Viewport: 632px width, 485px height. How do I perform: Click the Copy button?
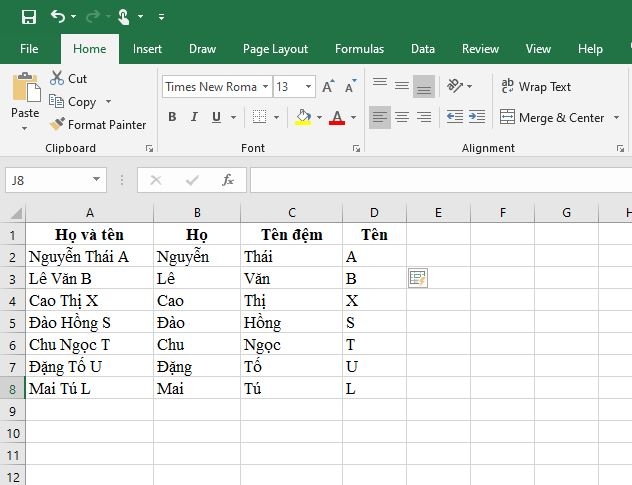click(x=73, y=102)
